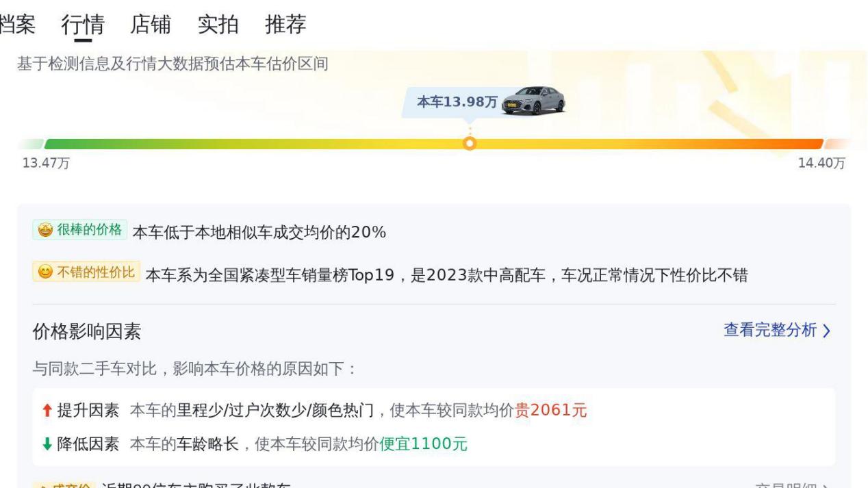Open 查看完整分析 link
Viewport: 868px width, 488px height.
pyautogui.click(x=770, y=330)
